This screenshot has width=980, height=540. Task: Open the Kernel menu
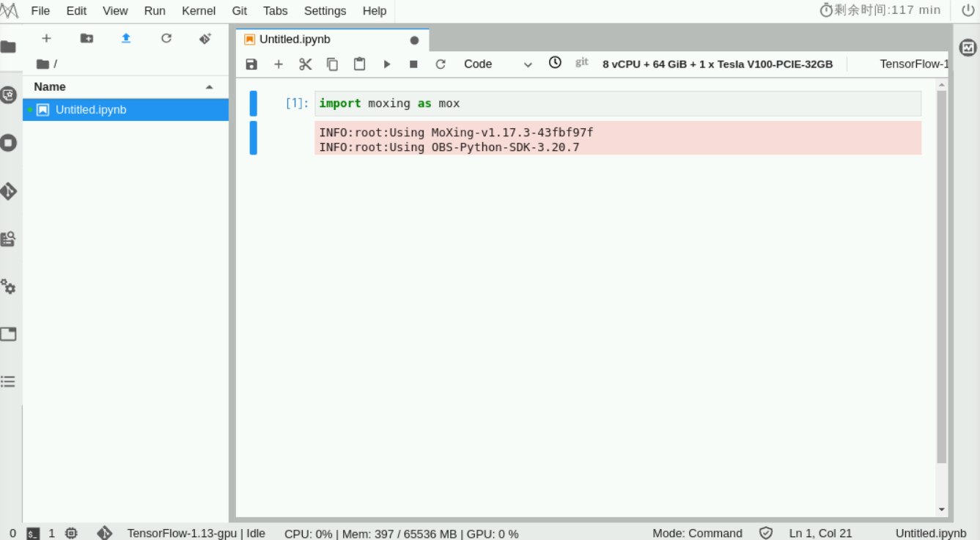(199, 11)
